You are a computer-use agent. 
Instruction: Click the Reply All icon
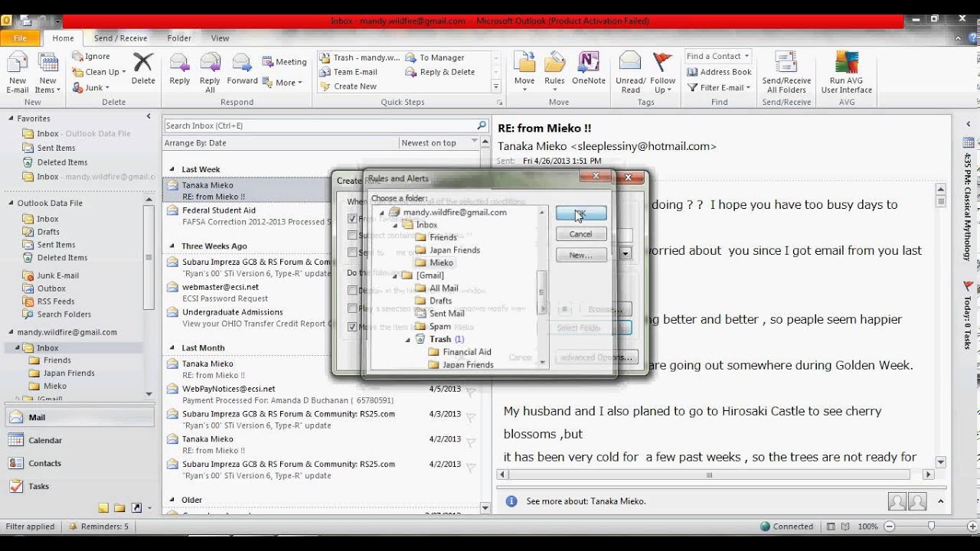click(210, 73)
